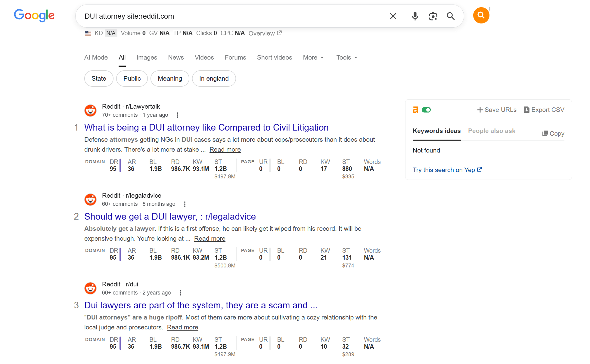Image resolution: width=590 pixels, height=364 pixels.
Task: Open more options for r/Lawyertalk result
Action: [x=178, y=115]
